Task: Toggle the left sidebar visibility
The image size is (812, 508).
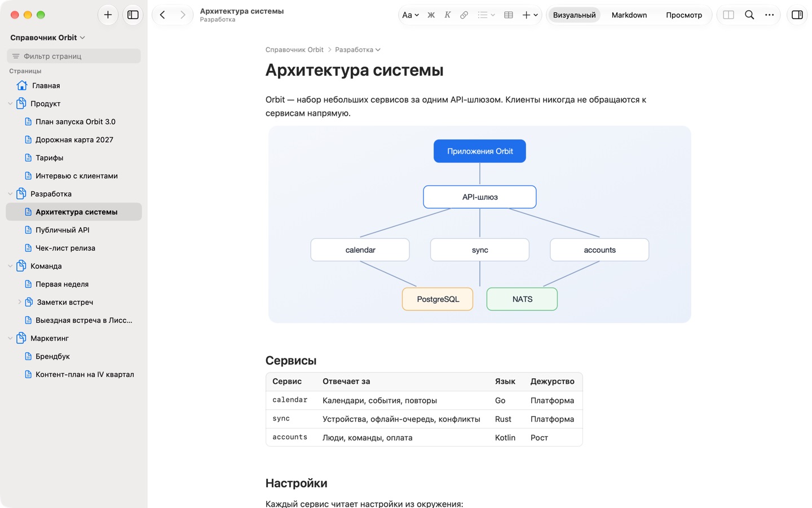Action: coord(133,15)
